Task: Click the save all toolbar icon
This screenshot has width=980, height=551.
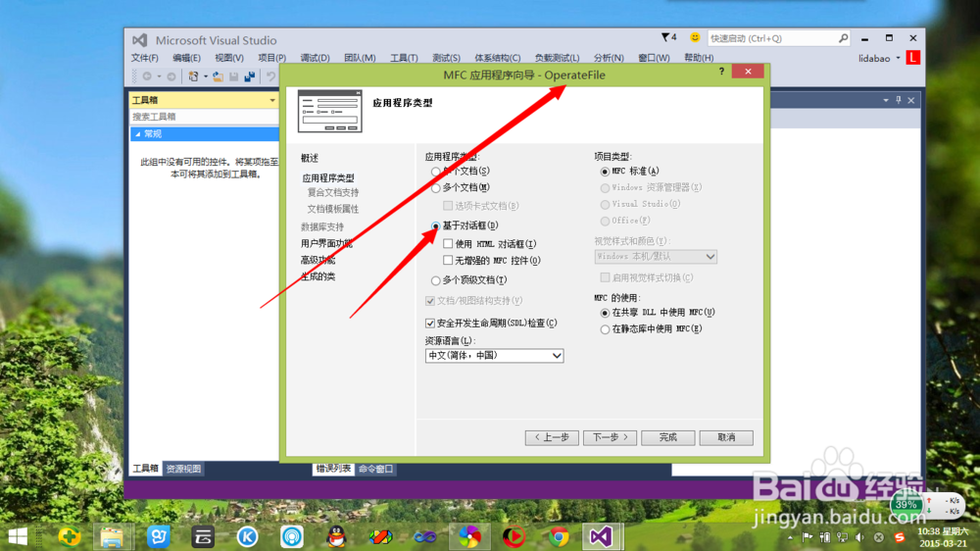Action: [249, 76]
